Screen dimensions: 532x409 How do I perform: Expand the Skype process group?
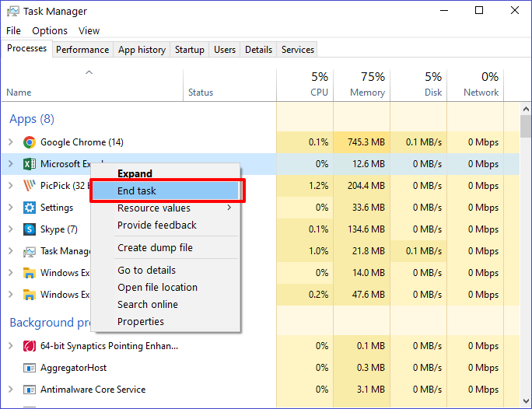(11, 229)
